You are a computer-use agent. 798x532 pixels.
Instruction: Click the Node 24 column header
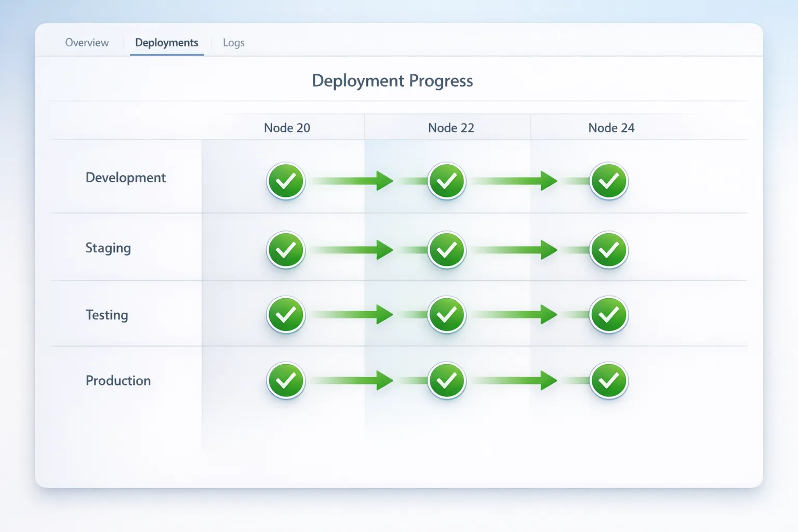tap(611, 127)
